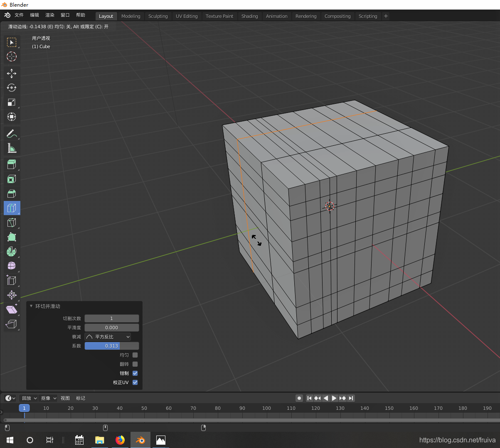This screenshot has height=448, width=500.
Task: Toggle auto keying record button
Action: click(299, 398)
